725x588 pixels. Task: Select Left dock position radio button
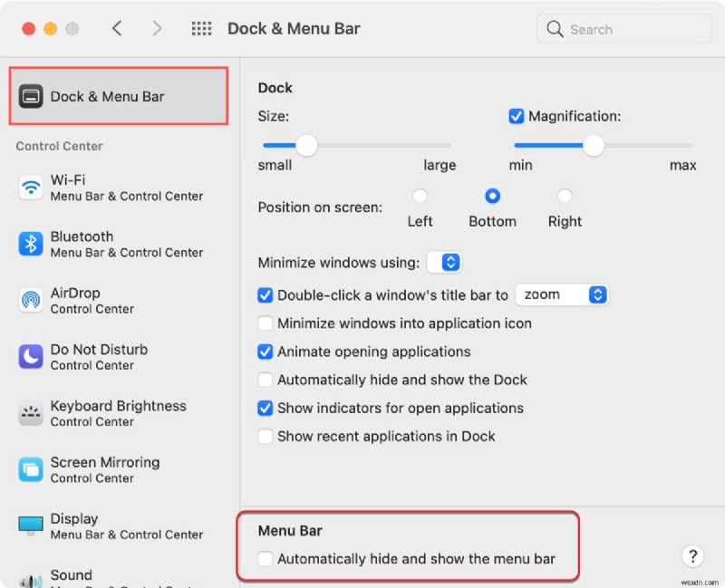(420, 196)
